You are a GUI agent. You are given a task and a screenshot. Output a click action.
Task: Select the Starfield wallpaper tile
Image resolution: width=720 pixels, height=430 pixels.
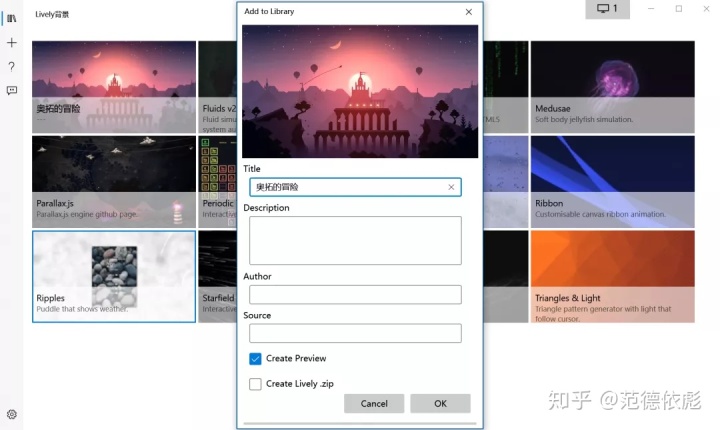click(x=218, y=277)
